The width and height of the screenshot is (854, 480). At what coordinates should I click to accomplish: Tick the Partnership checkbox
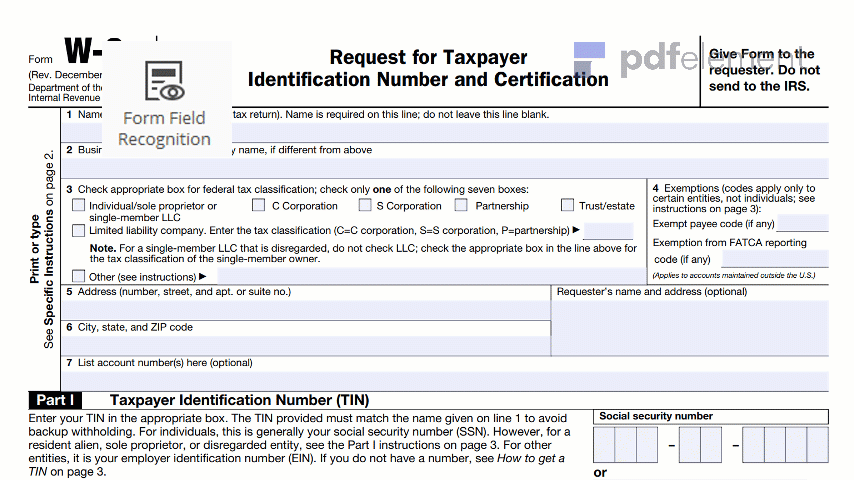(x=461, y=205)
